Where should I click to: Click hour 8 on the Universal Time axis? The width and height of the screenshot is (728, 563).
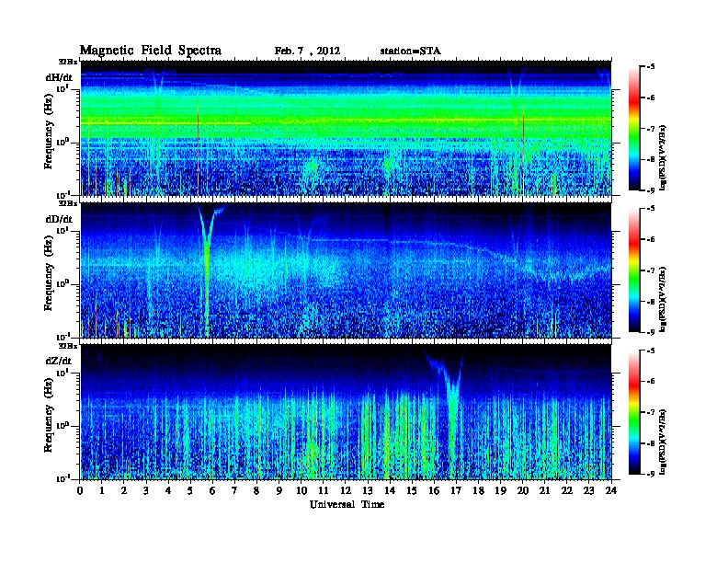coord(256,490)
